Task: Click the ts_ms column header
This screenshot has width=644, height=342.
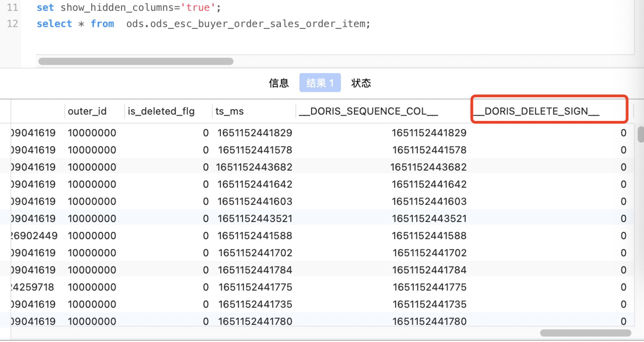Action: pyautogui.click(x=229, y=111)
